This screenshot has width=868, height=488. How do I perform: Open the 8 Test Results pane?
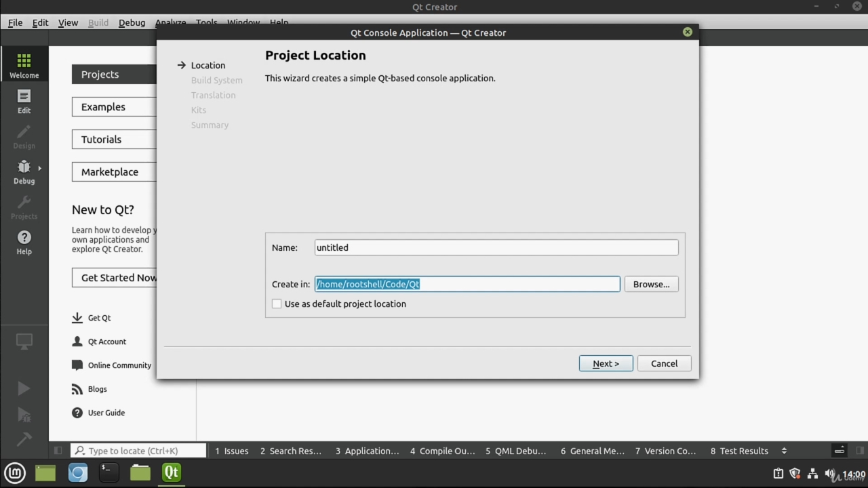tap(739, 451)
